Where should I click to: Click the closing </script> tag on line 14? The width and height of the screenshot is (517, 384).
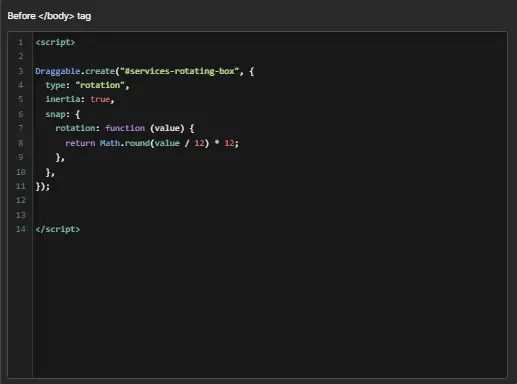pos(58,229)
